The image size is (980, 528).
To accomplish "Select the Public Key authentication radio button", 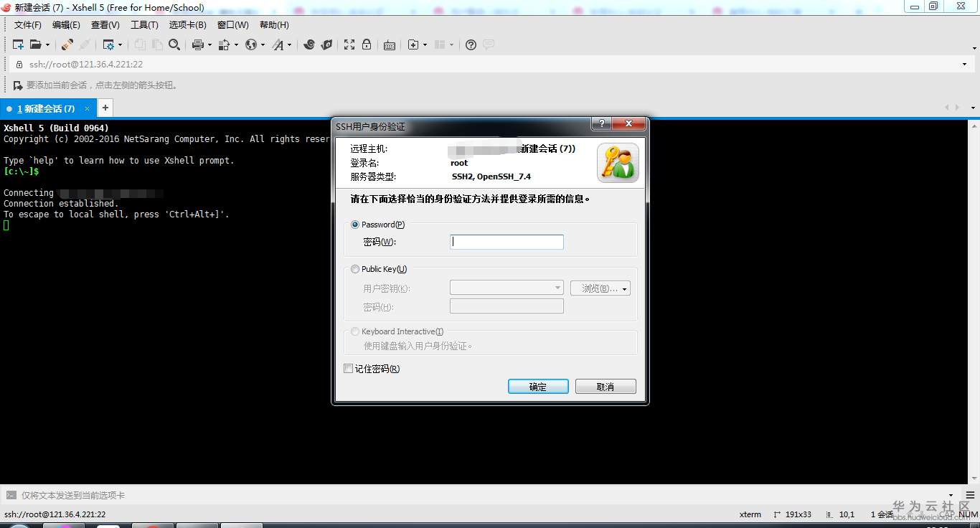I will 355,269.
